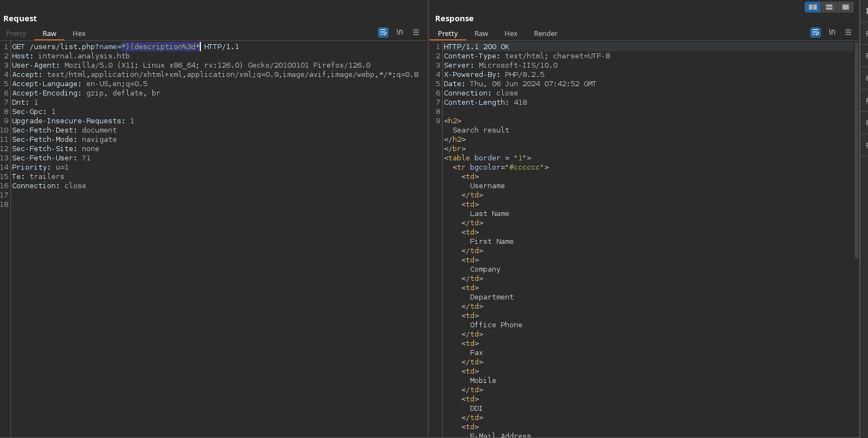868x438 pixels.
Task: Open the Hex tab in Response
Action: [511, 34]
